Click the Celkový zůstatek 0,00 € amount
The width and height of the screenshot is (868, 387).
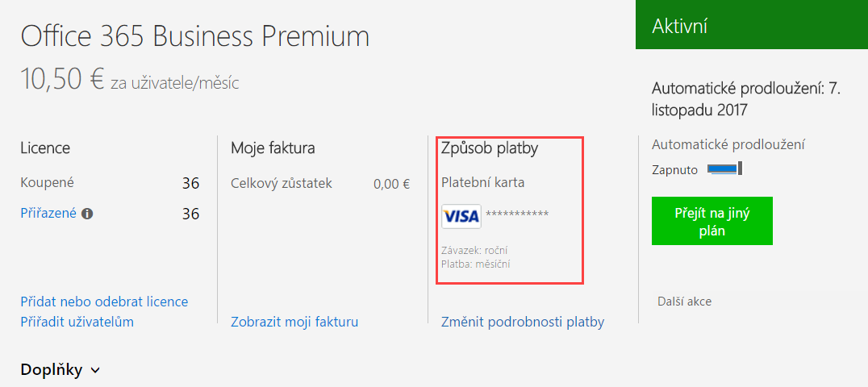pos(391,184)
